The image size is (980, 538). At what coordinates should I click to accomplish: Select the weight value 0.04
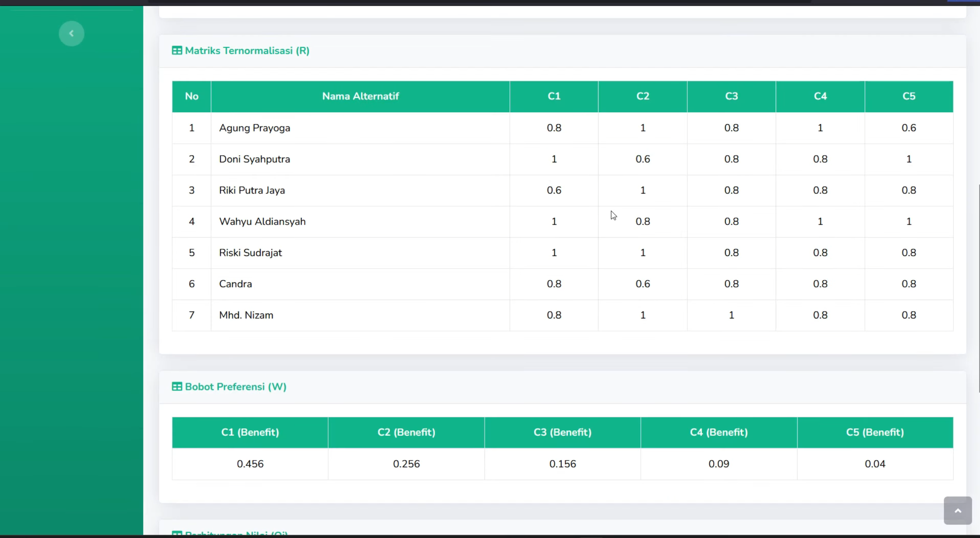[x=875, y=464]
